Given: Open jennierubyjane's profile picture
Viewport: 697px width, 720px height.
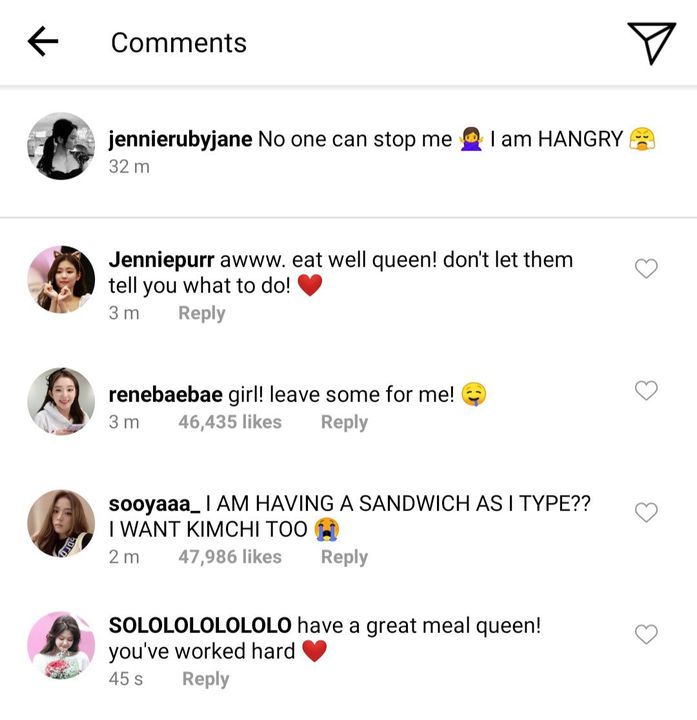Looking at the screenshot, I should [x=61, y=146].
